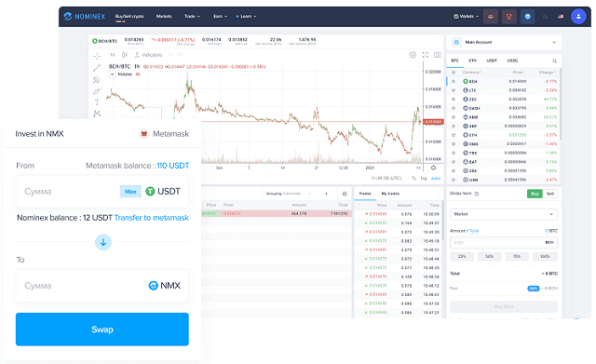Open user profile avatar
Image resolution: width=596 pixels, height=364 pixels.
(578, 17)
